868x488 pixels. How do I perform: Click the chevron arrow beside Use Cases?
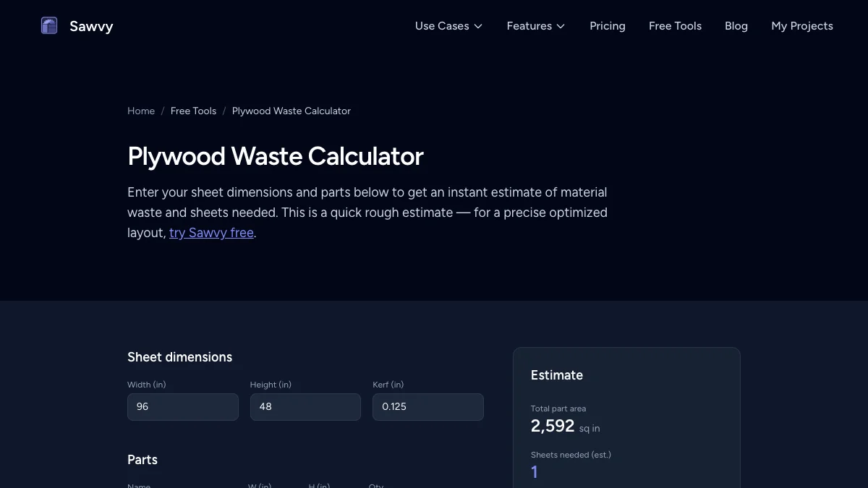tap(478, 26)
